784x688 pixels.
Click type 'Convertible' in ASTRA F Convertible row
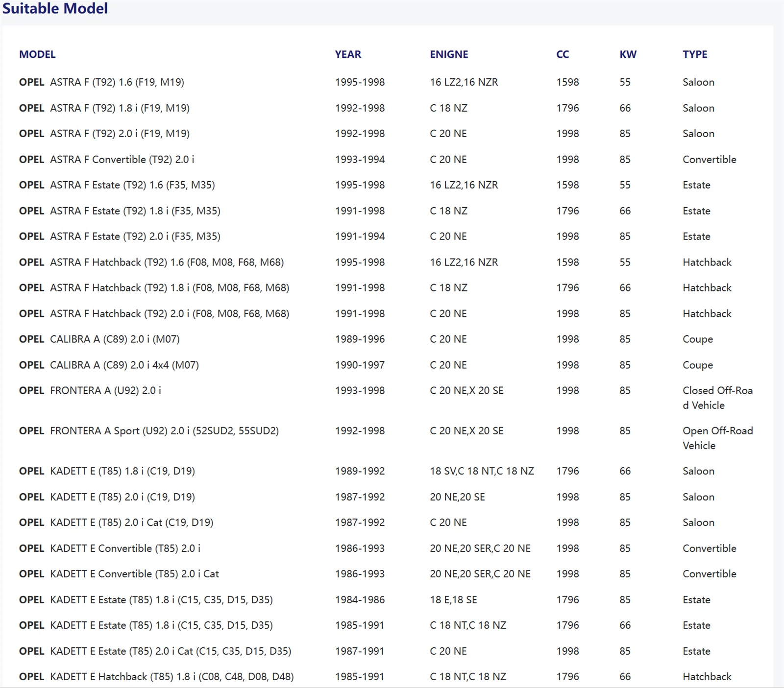[x=710, y=160]
